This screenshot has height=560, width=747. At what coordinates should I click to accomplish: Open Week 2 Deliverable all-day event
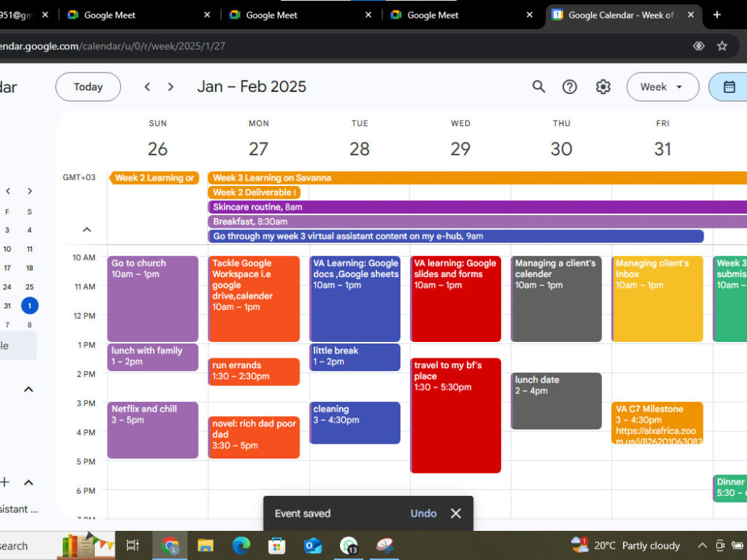coord(254,193)
